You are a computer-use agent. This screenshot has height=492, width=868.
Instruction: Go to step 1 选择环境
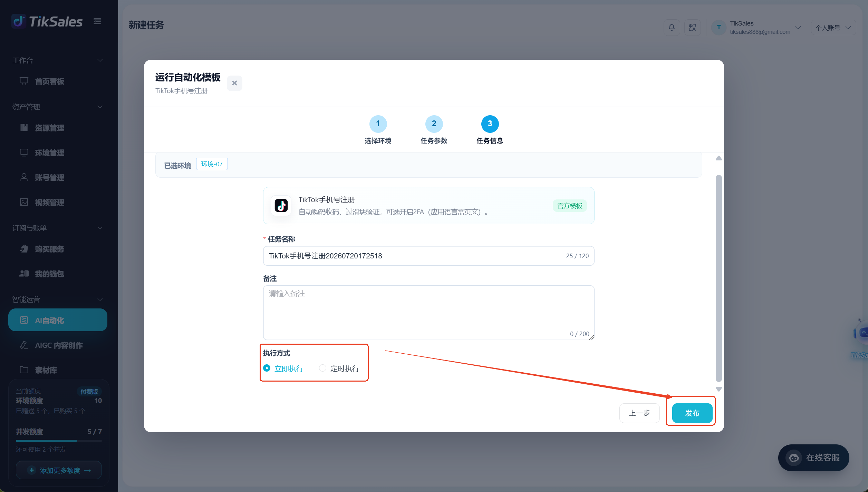(x=378, y=130)
